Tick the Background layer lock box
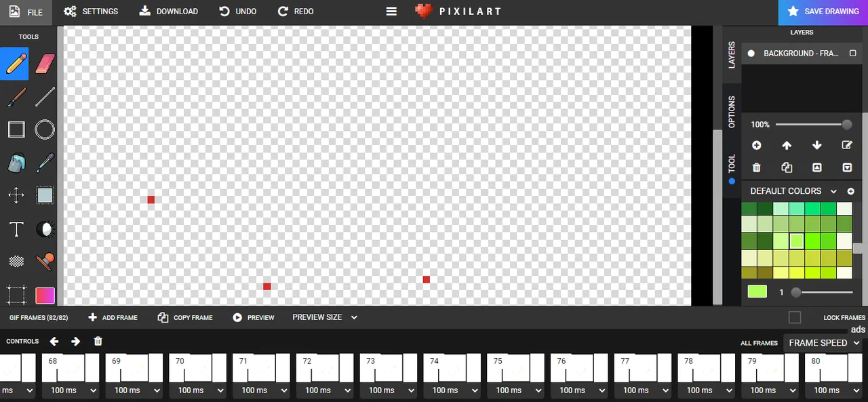Viewport: 868px width, 402px height. (853, 53)
